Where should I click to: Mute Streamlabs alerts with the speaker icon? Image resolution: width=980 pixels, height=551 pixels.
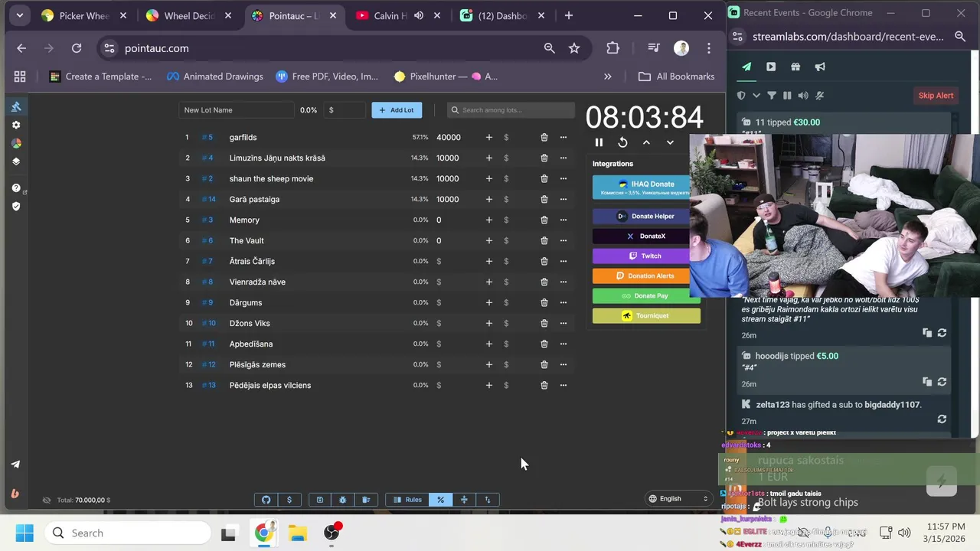click(803, 96)
